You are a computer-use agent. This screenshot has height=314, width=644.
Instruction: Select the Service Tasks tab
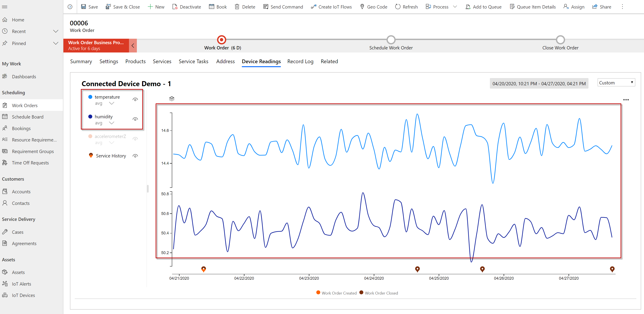coord(194,61)
